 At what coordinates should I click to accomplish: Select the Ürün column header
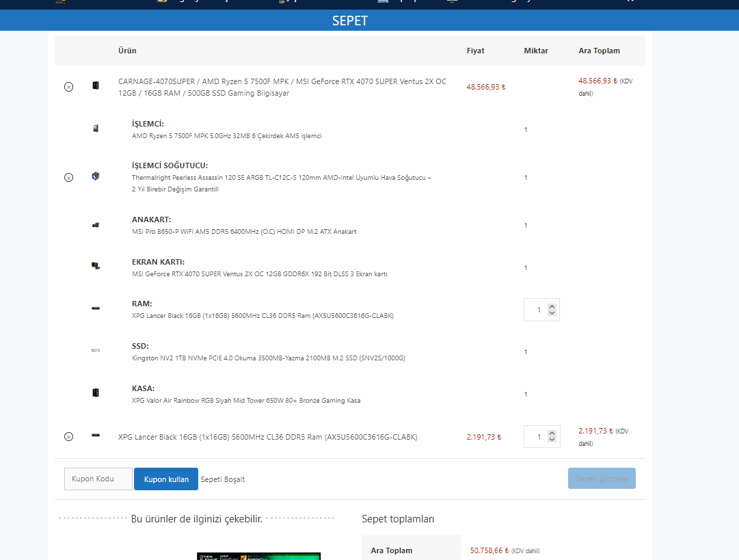click(127, 51)
